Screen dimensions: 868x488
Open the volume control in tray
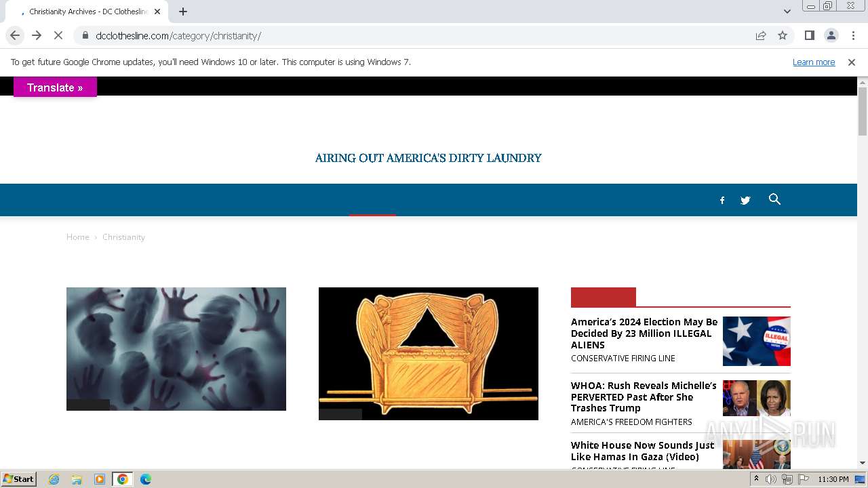pos(771,479)
